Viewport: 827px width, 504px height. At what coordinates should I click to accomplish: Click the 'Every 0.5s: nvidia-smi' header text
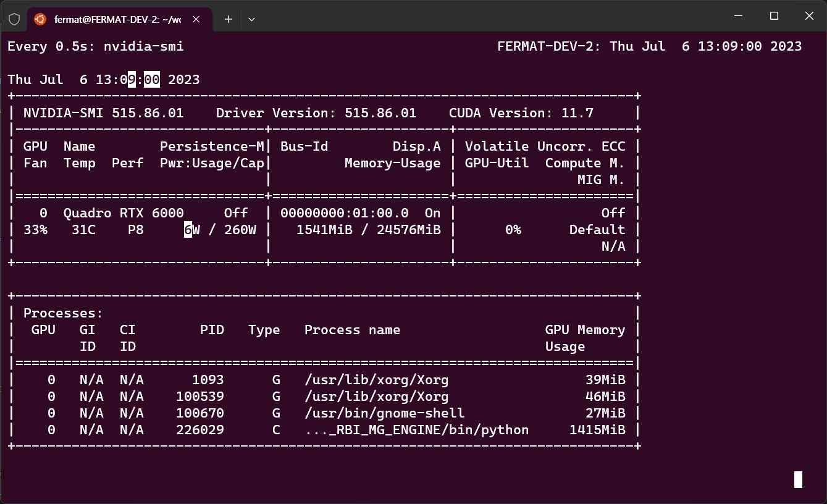click(96, 46)
